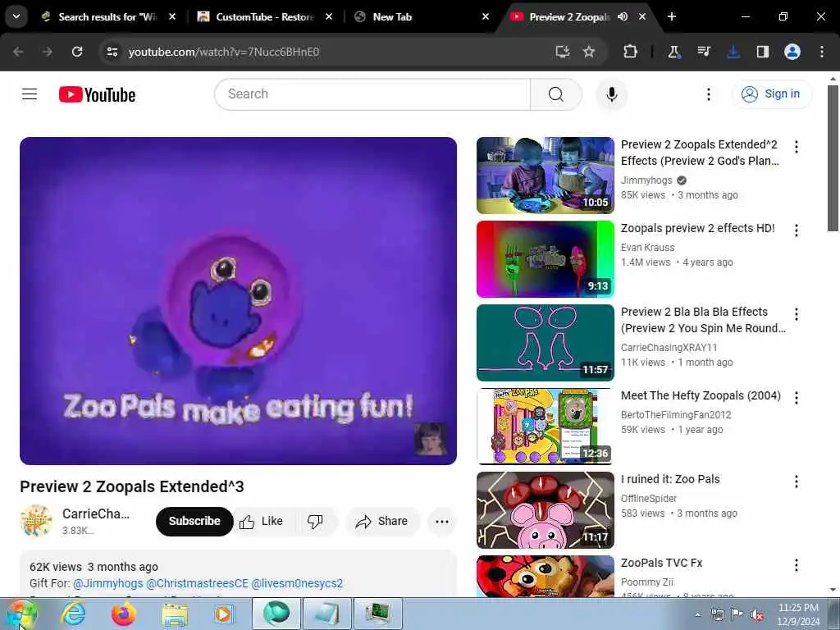Click the search magnifier button
Screen dimensions: 840x630
(555, 94)
